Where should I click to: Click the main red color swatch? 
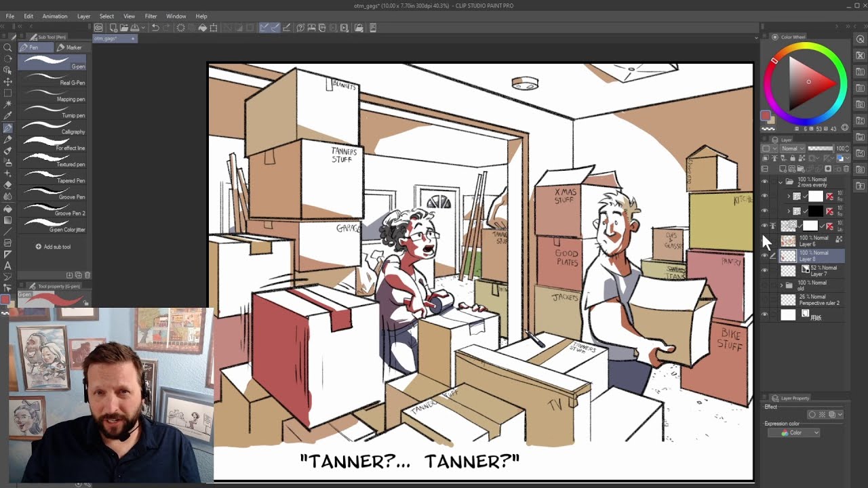click(766, 116)
